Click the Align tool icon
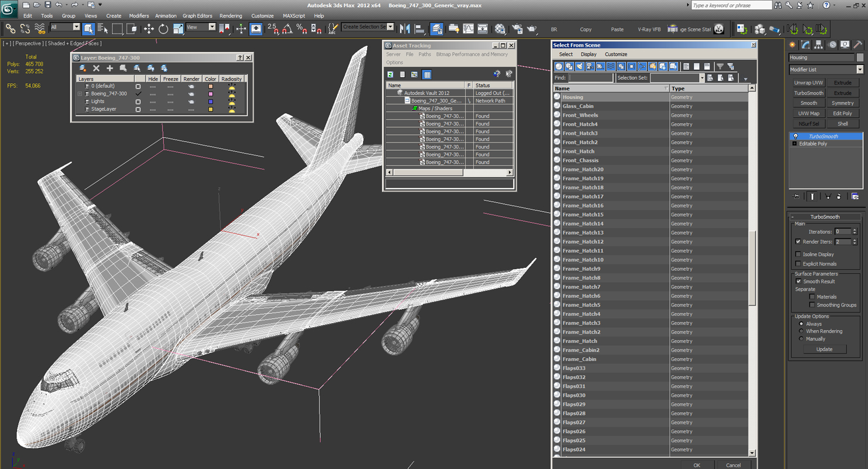 pyautogui.click(x=420, y=28)
